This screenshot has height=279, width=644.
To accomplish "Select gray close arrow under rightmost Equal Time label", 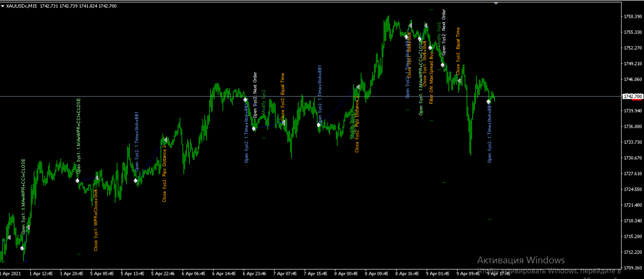I will tap(459, 80).
